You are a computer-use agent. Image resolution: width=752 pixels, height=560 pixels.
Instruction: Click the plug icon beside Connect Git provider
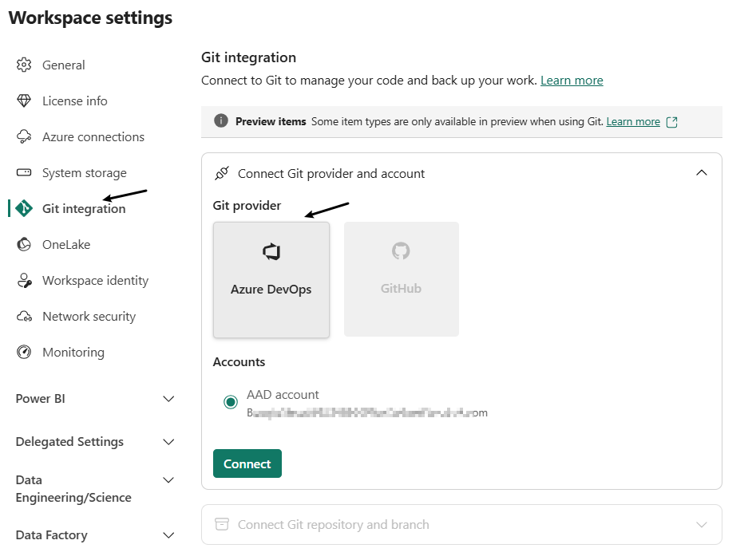tap(222, 173)
